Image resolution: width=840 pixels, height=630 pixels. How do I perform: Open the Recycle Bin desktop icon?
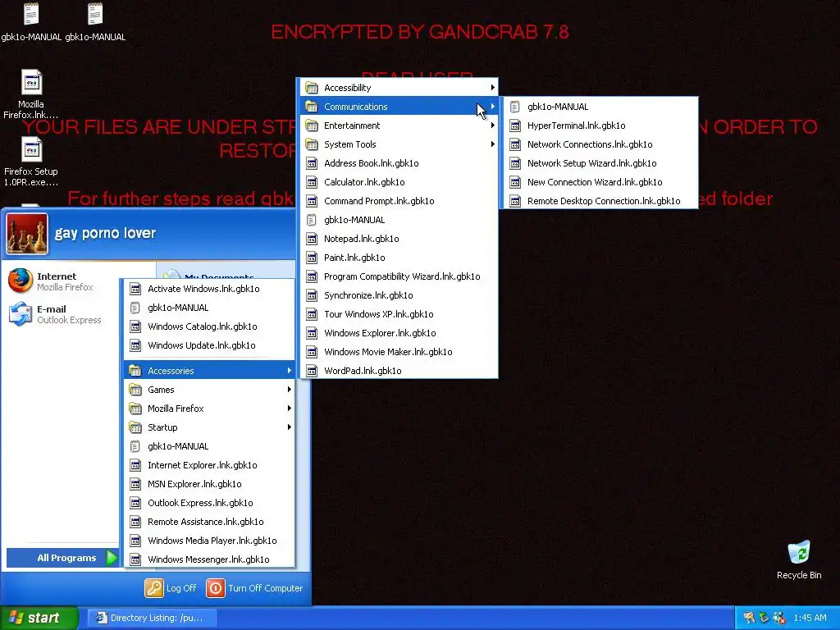pyautogui.click(x=799, y=559)
